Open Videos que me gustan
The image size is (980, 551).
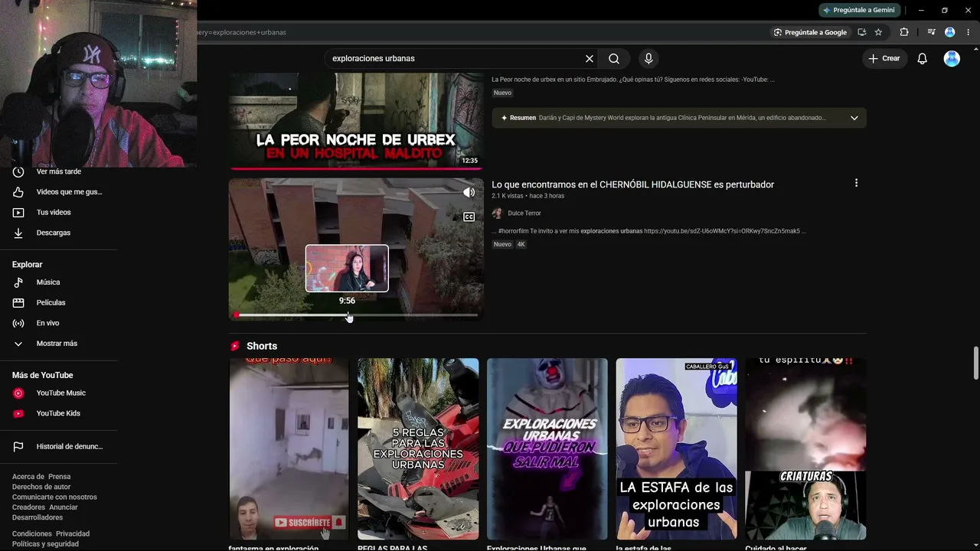[69, 192]
